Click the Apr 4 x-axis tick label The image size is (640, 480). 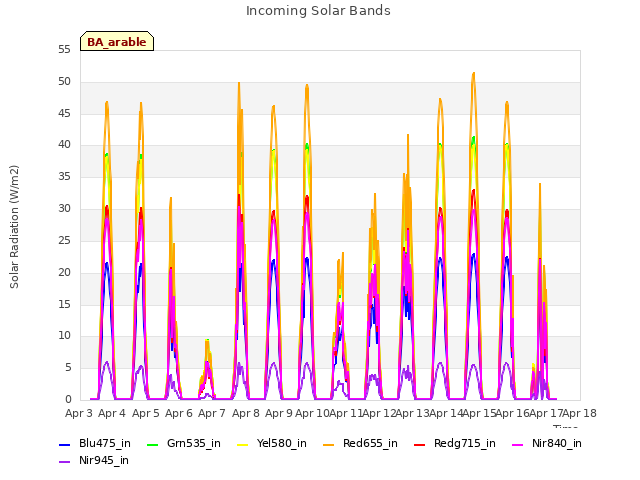(112, 413)
